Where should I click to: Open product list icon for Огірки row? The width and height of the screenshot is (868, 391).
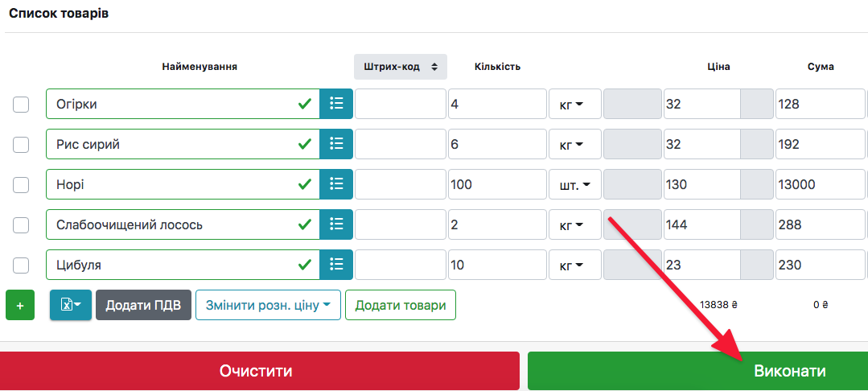[336, 104]
